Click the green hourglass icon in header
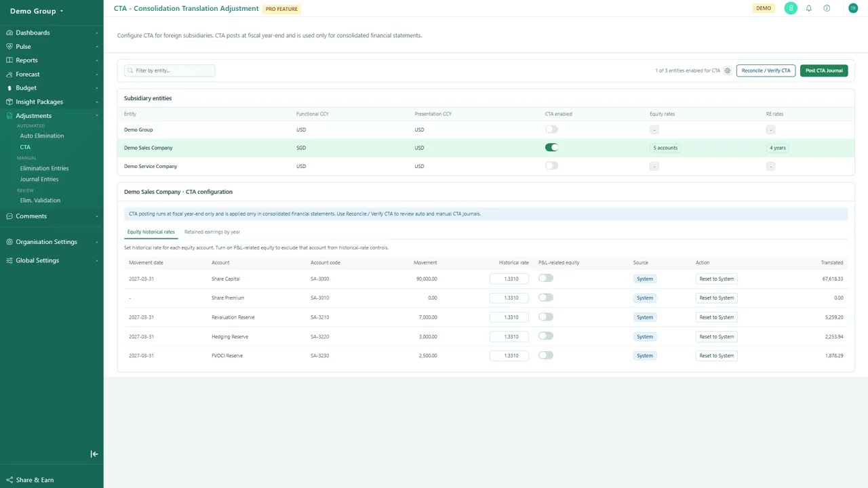Image resolution: width=868 pixels, height=488 pixels. click(791, 8)
